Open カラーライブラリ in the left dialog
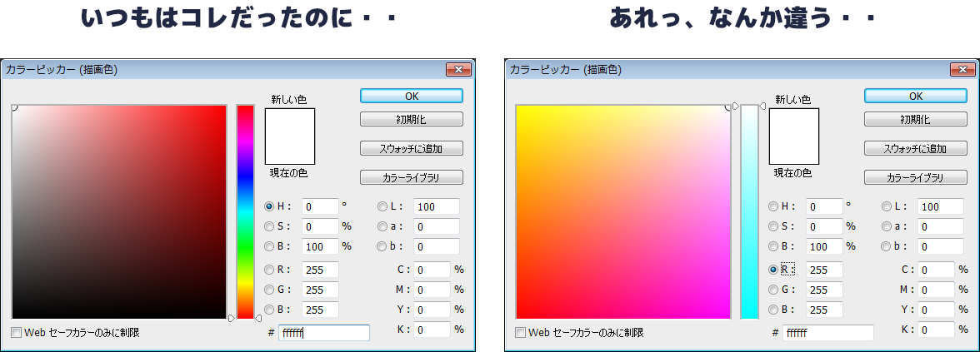The width and height of the screenshot is (980, 352). tap(411, 177)
